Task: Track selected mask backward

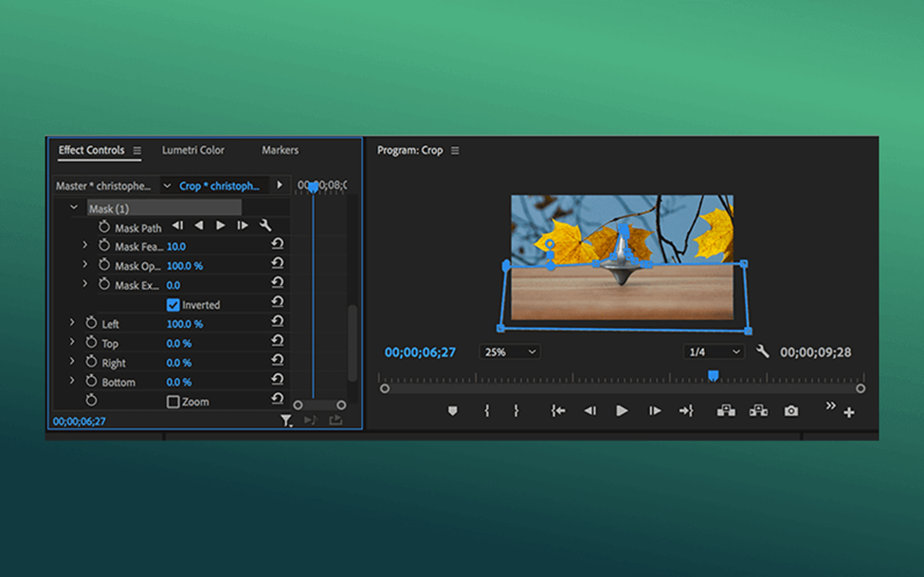Action: (199, 225)
